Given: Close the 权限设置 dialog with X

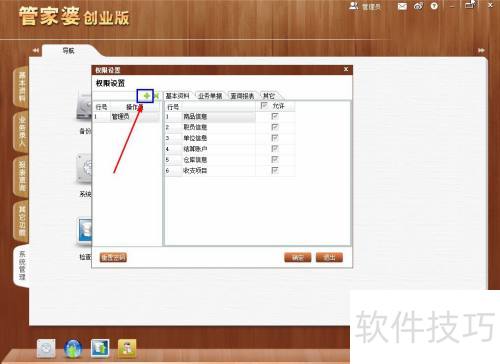Looking at the screenshot, I should 346,69.
